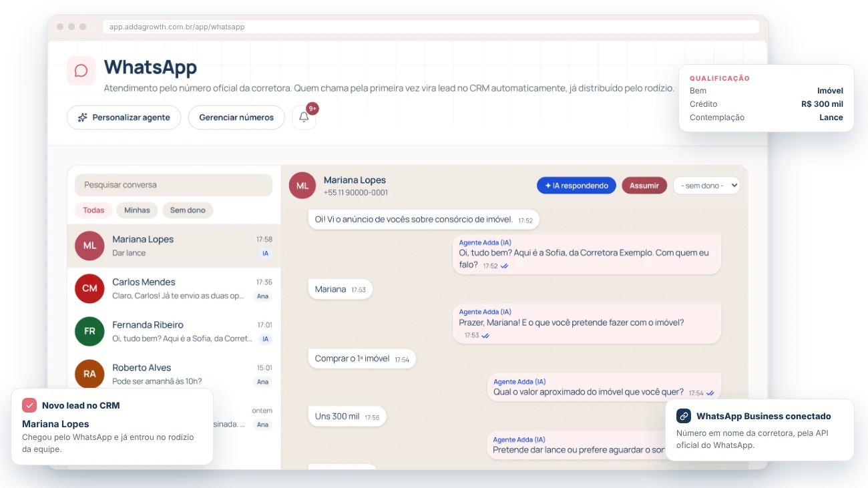Click the checkmark icon on Novo lead card
The image size is (868, 488).
pyautogui.click(x=29, y=405)
